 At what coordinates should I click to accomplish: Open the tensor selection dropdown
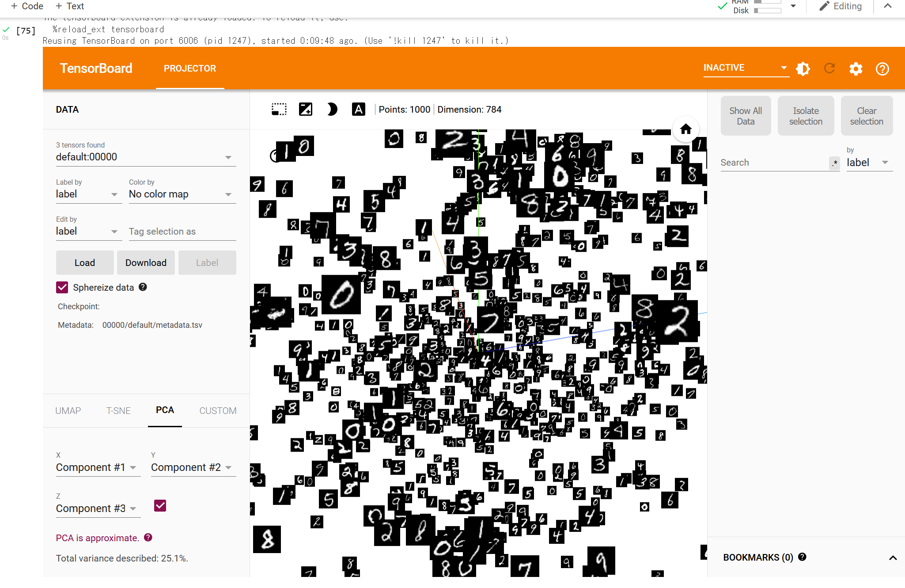coord(146,157)
